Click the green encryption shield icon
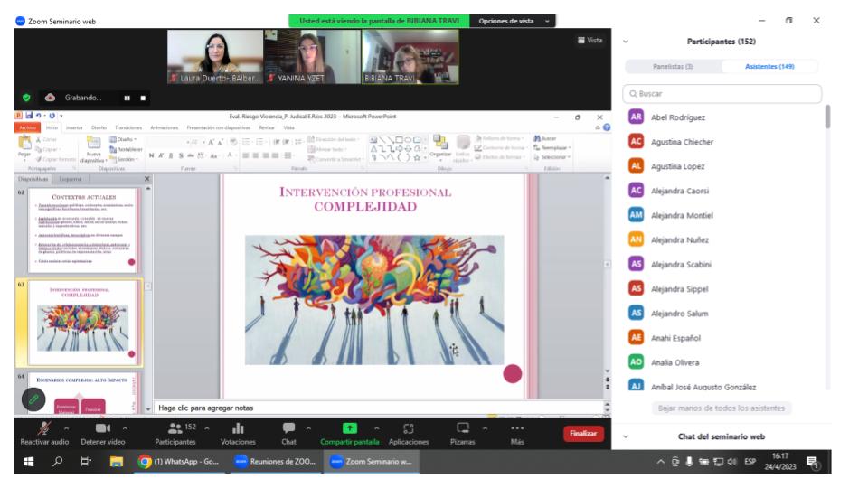868x488 pixels. (x=26, y=98)
